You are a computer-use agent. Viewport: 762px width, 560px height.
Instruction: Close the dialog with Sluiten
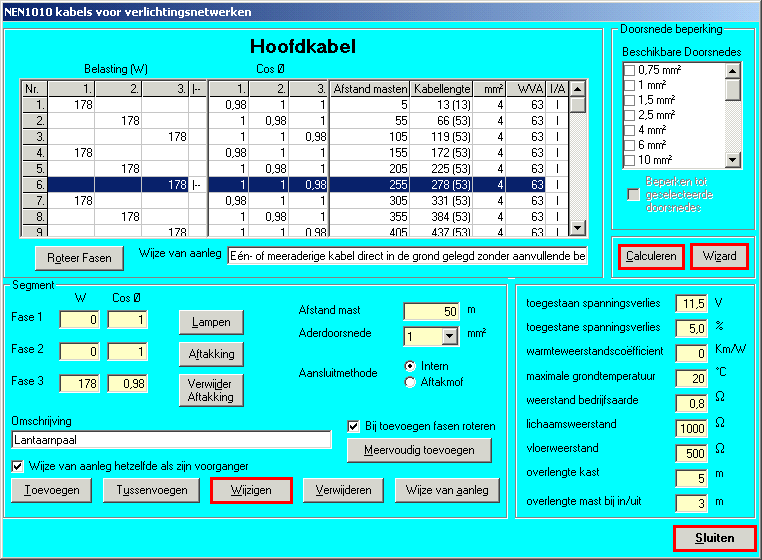[714, 538]
